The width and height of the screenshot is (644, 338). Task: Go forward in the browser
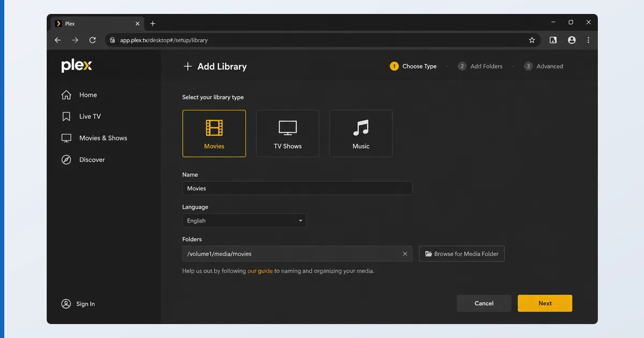click(75, 40)
